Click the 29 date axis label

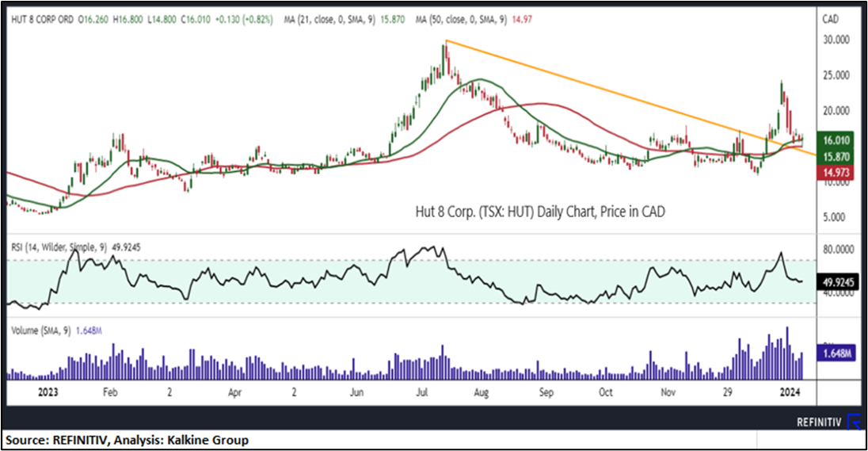tap(727, 392)
